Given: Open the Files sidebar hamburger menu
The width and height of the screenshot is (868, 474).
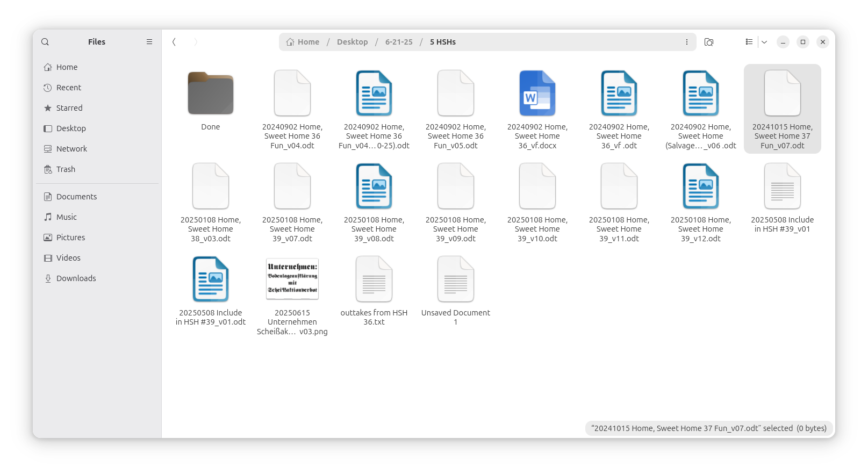Looking at the screenshot, I should (149, 42).
